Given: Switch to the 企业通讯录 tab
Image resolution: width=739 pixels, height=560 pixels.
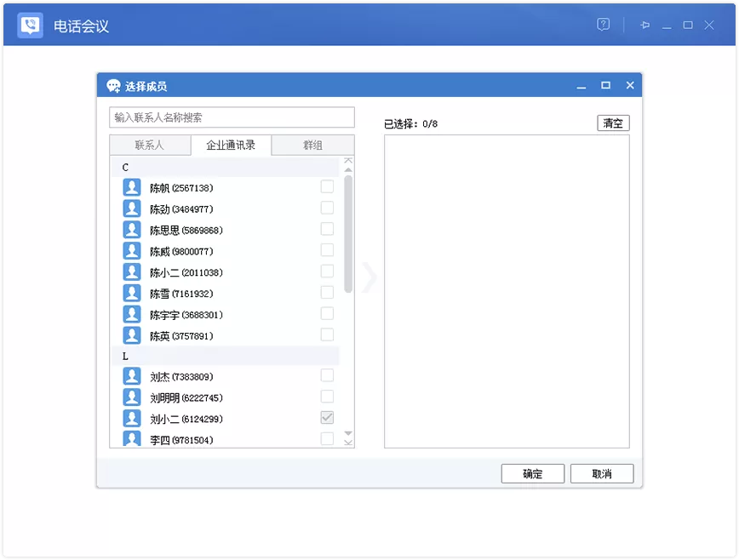Looking at the screenshot, I should [231, 145].
